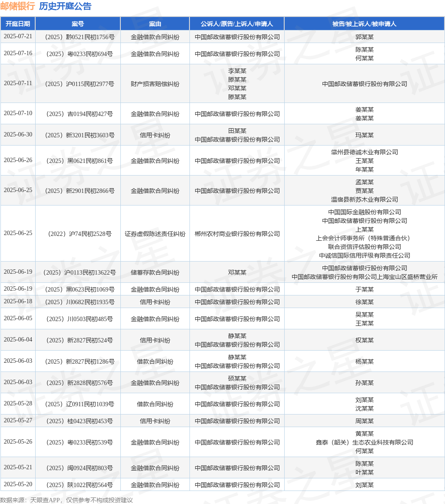Click defendant 郭某某
This screenshot has width=445, height=504.
click(365, 37)
